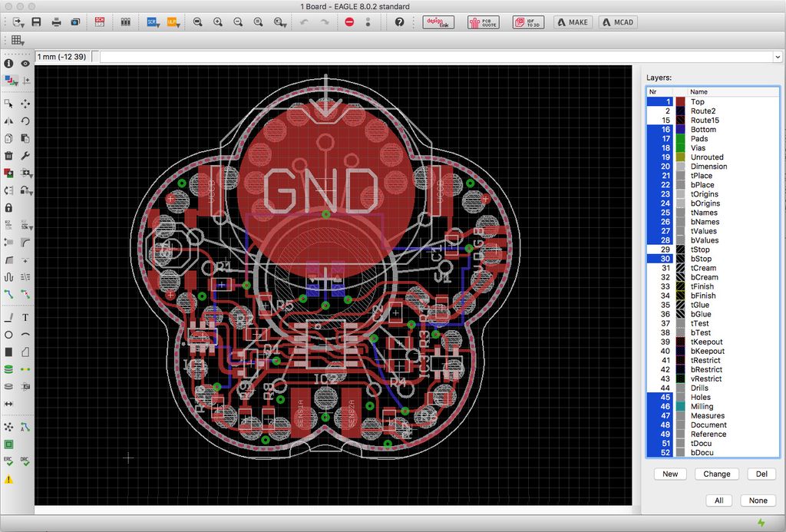Click the Pads layer green color swatch
The image size is (786, 532).
tap(680, 138)
